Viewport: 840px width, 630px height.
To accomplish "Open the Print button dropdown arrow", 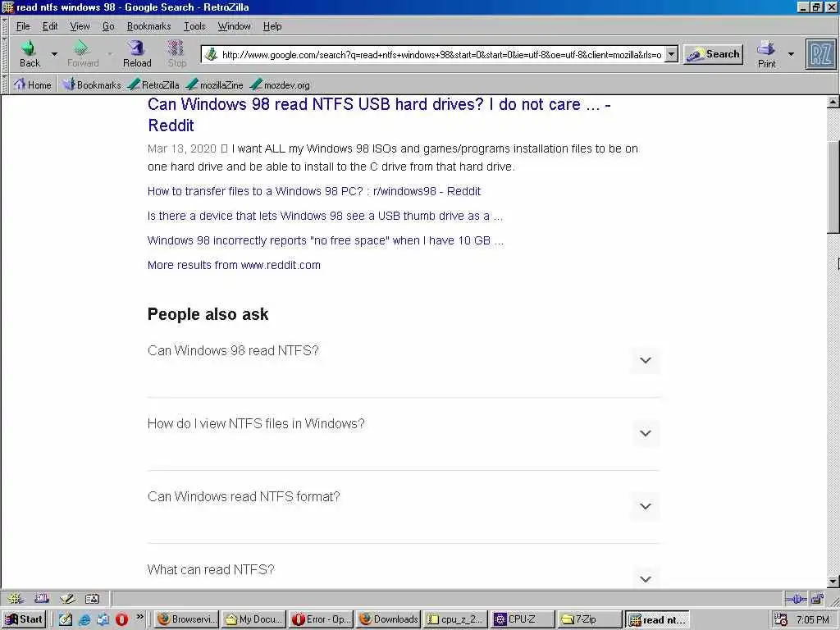I will 791,54.
